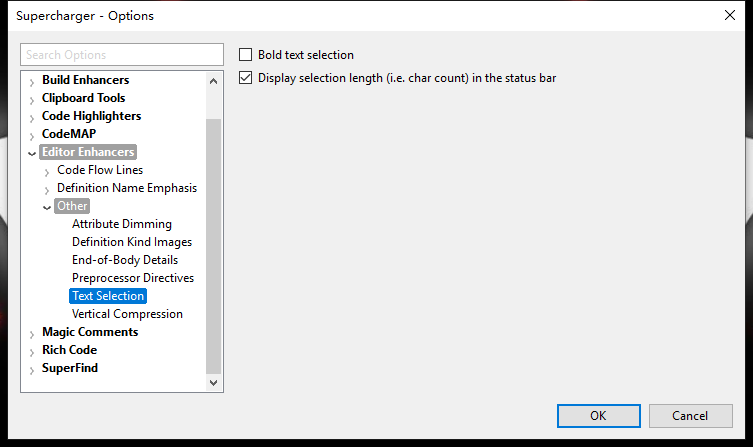Click the Cancel button
The image size is (753, 447).
691,416
